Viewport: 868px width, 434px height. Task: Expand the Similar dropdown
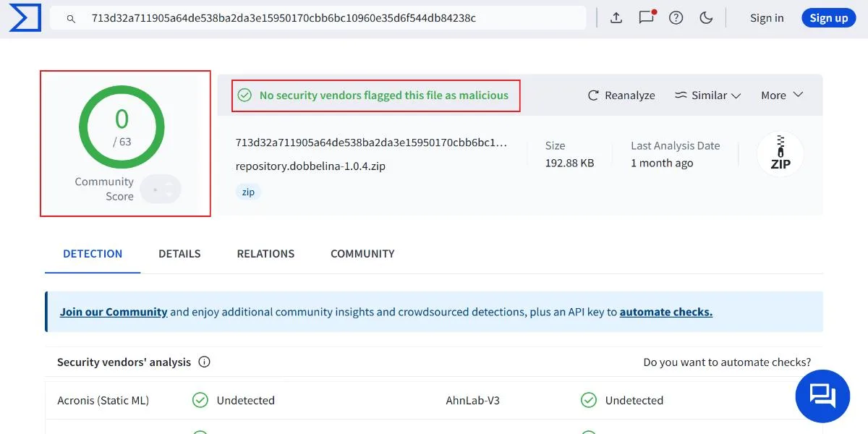click(708, 95)
